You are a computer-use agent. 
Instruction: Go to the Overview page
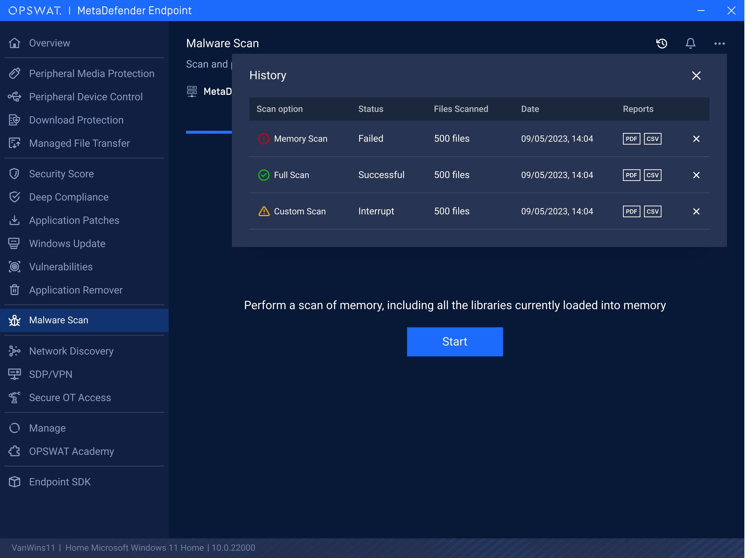49,43
